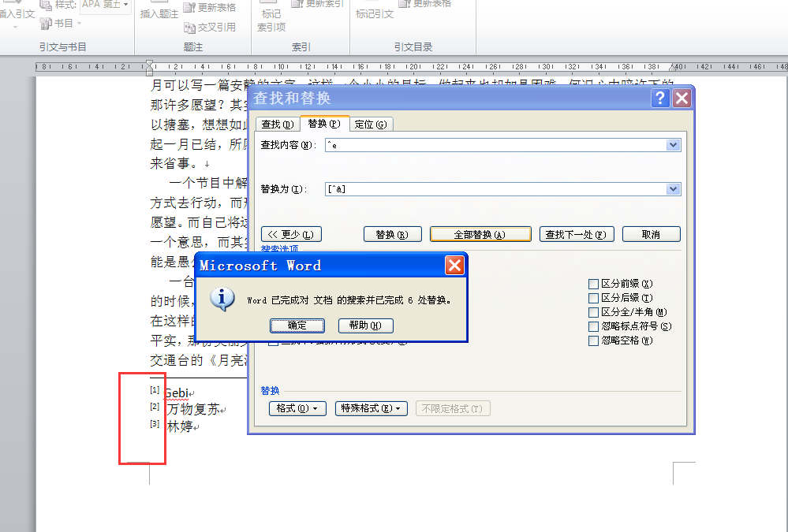Click endnote text 万物复苏
788x532 pixels.
193,409
